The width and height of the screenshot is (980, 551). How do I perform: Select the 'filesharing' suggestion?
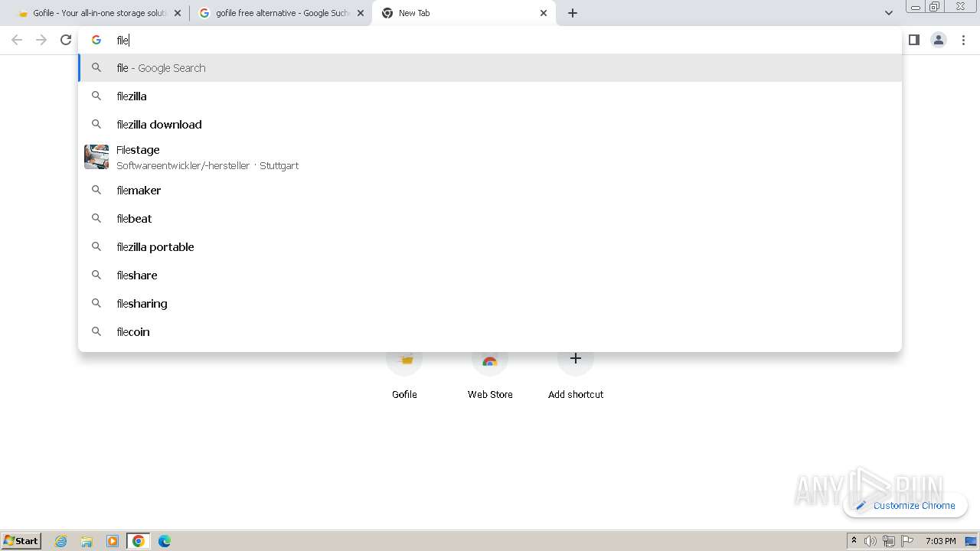coord(490,304)
